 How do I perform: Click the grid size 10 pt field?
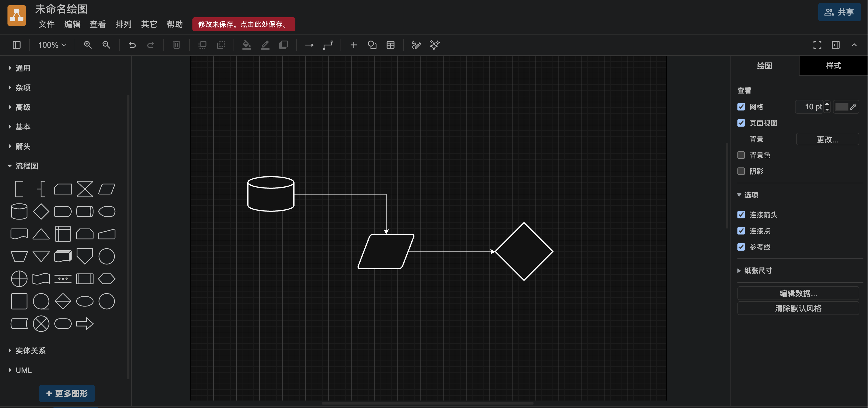pyautogui.click(x=809, y=107)
